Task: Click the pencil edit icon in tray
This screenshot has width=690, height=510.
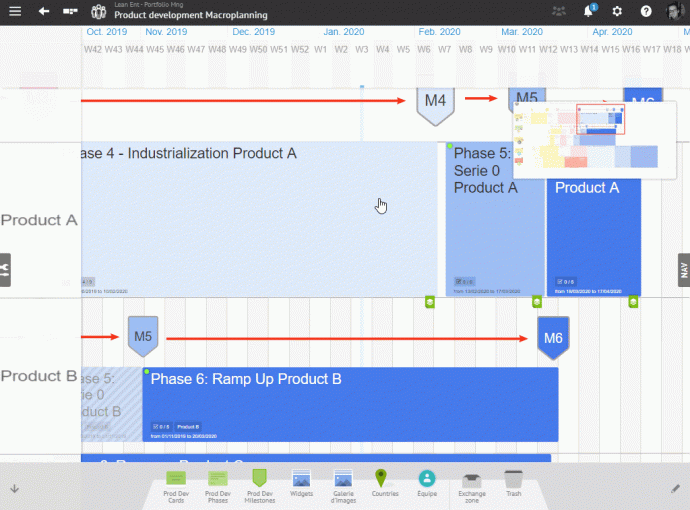Action: click(675, 488)
